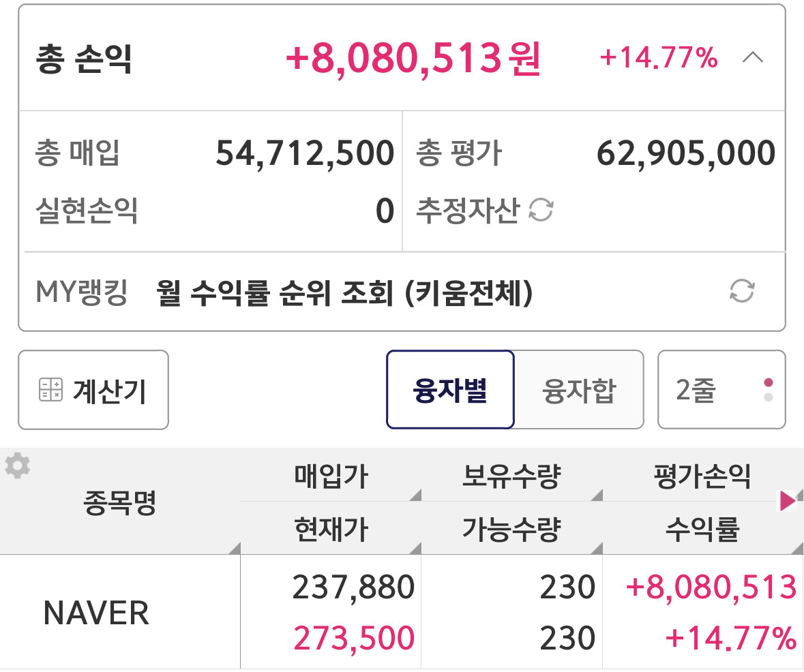The image size is (804, 672).
Task: Toggle the 2줄 row display mode
Action: [721, 390]
